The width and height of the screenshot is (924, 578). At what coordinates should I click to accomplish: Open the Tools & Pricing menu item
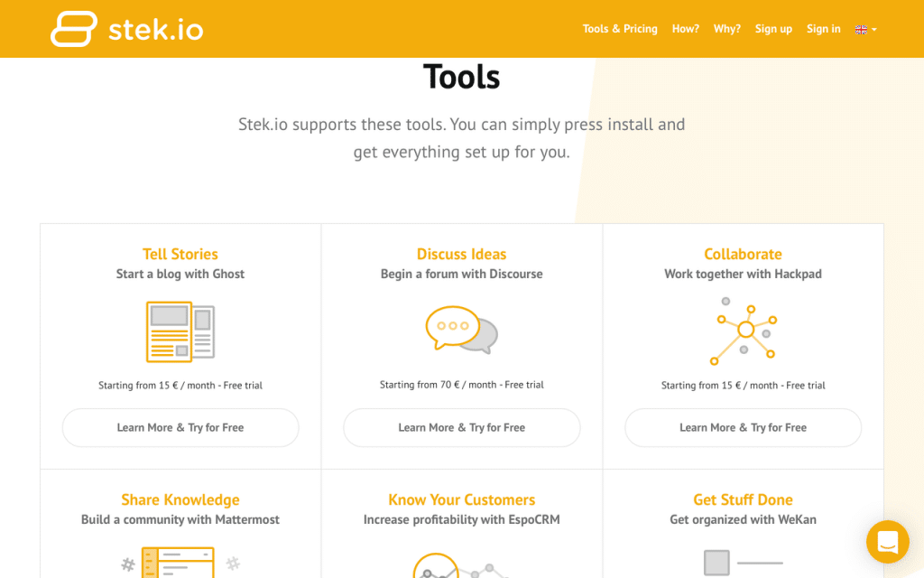tap(620, 29)
